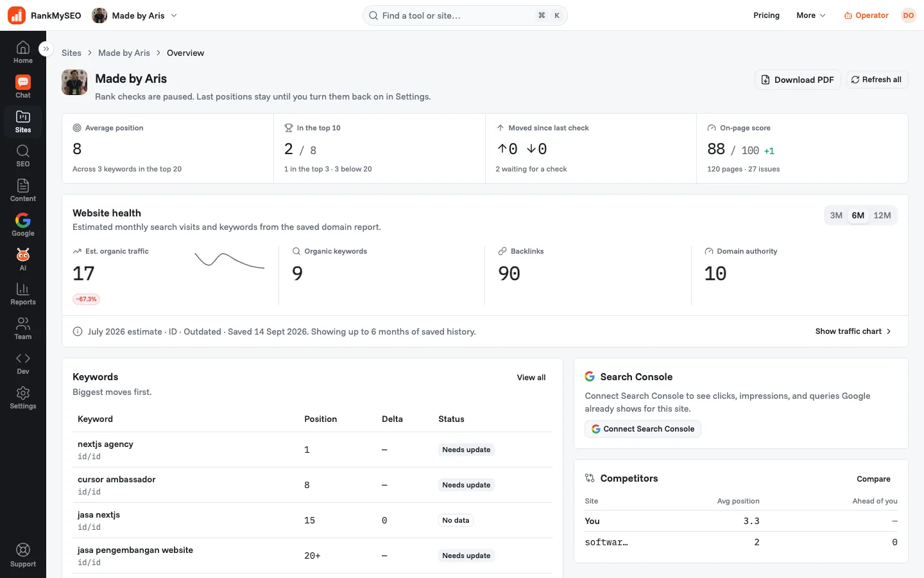Screen dimensions: 924x578
Task: Open the Home sidebar icon
Action: (x=23, y=52)
